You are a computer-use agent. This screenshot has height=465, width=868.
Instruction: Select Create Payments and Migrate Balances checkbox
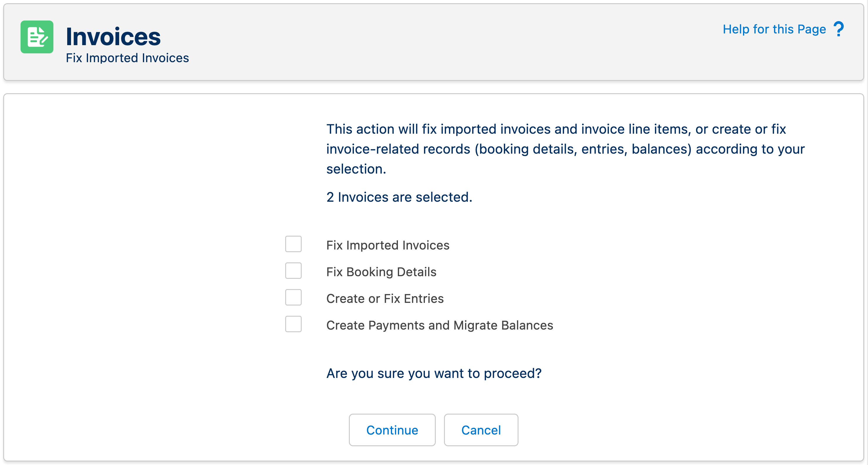click(293, 324)
